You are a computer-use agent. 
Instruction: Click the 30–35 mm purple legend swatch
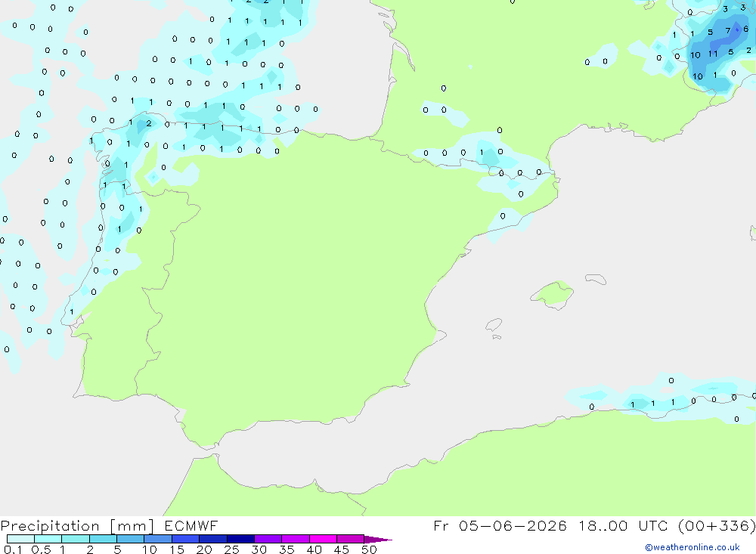click(x=268, y=539)
